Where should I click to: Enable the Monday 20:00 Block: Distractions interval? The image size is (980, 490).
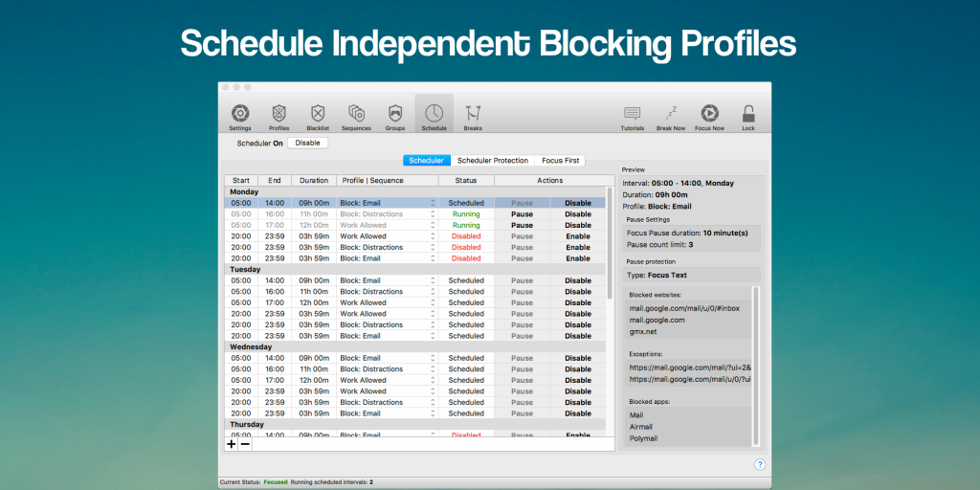[577, 248]
